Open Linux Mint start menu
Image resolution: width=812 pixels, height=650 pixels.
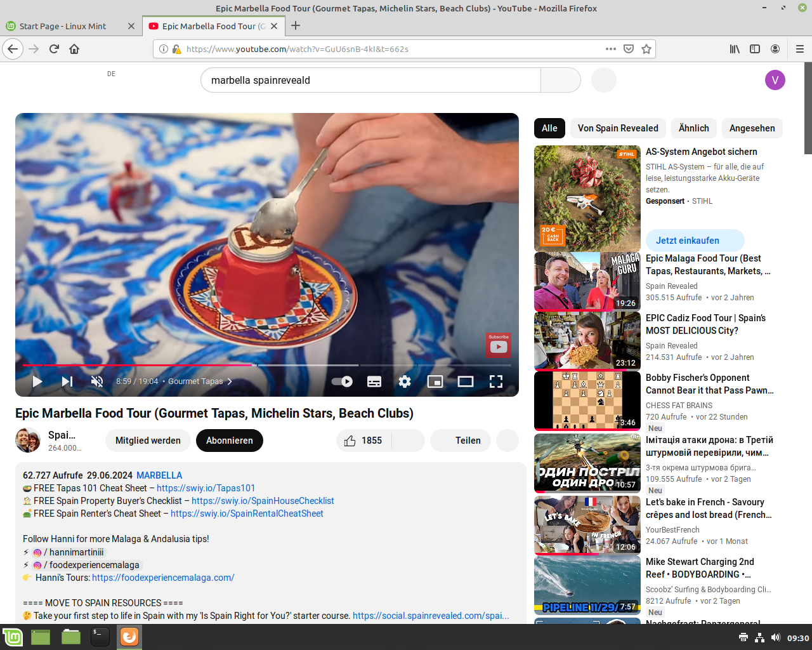pos(13,637)
